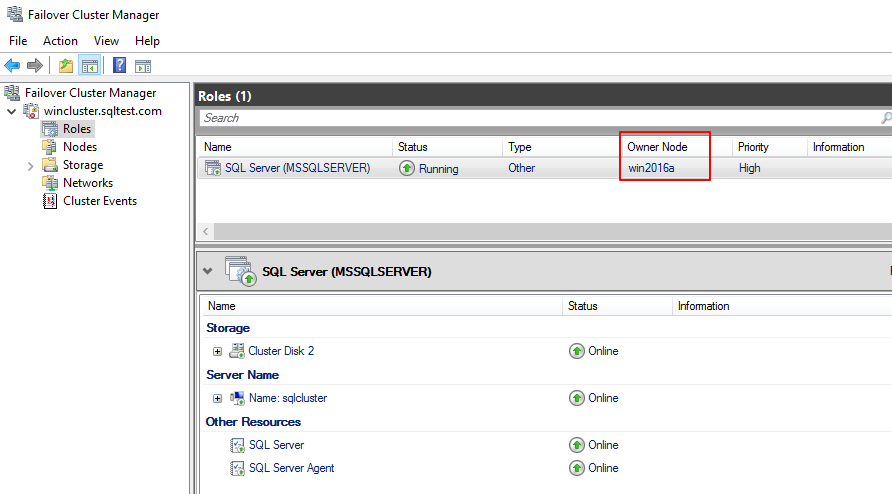
Task: Click the Roles tree icon
Action: pos(50,129)
